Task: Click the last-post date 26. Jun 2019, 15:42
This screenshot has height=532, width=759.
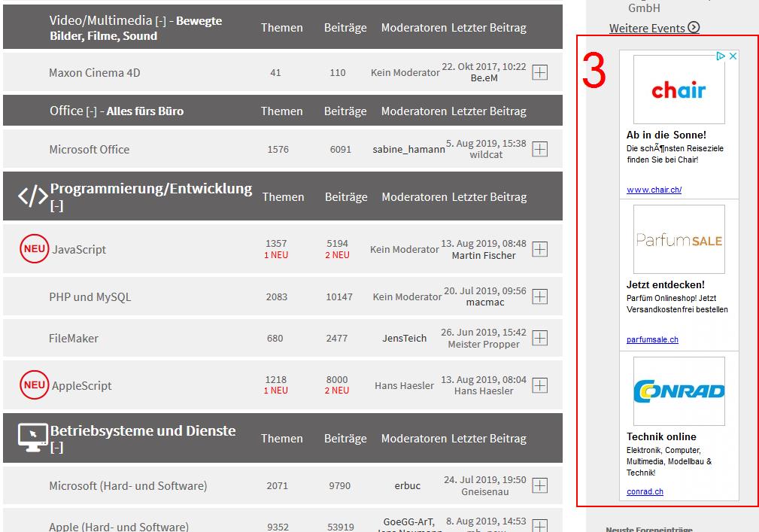Action: [484, 333]
